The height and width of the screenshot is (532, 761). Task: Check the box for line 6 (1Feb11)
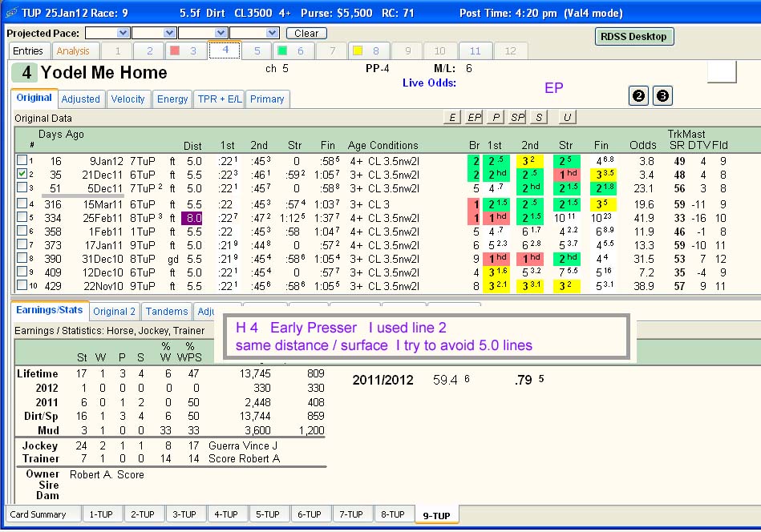22,231
